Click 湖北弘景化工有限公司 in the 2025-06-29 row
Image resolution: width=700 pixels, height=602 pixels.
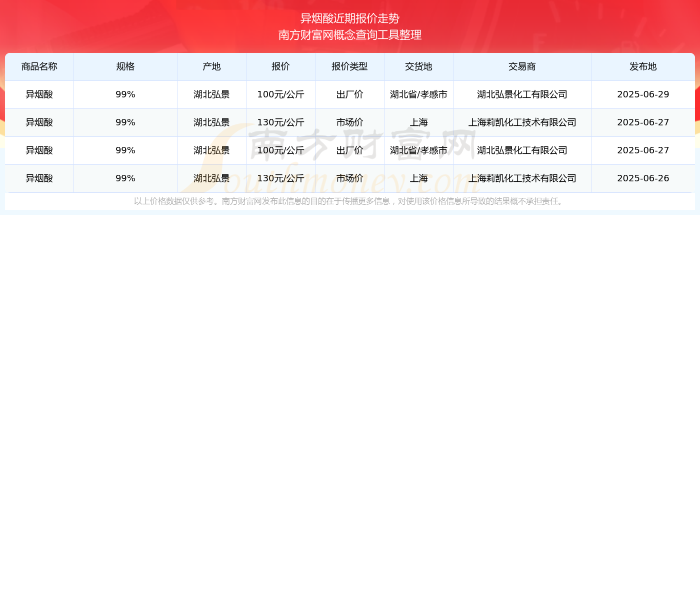coord(522,95)
